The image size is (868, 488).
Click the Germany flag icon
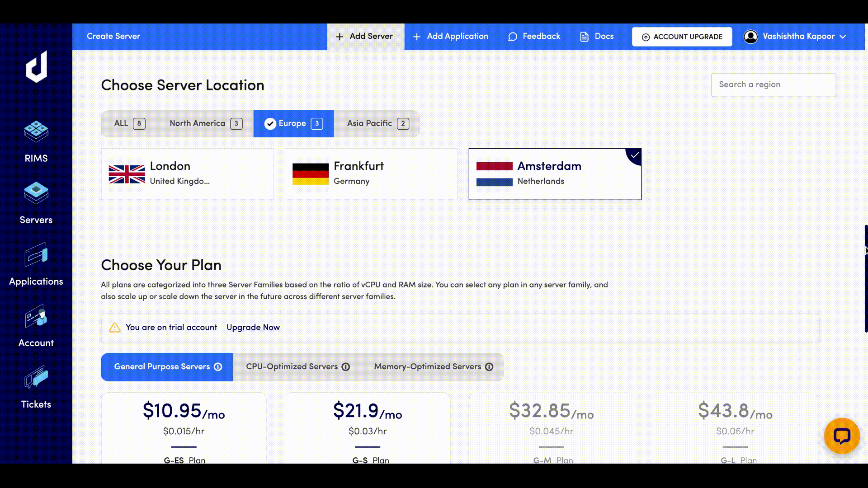(x=311, y=174)
